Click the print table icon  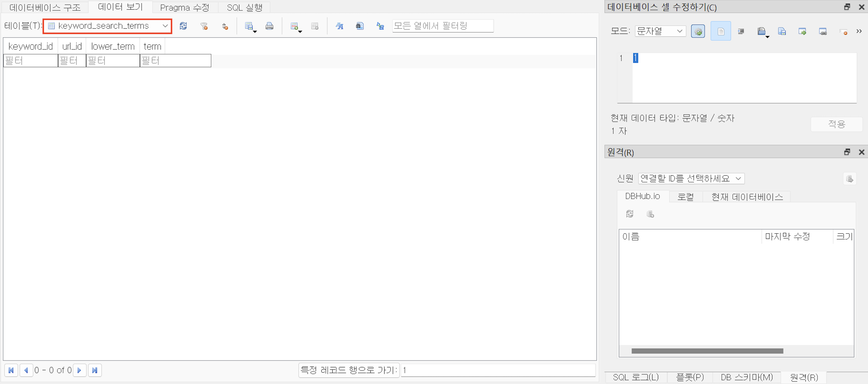point(269,26)
